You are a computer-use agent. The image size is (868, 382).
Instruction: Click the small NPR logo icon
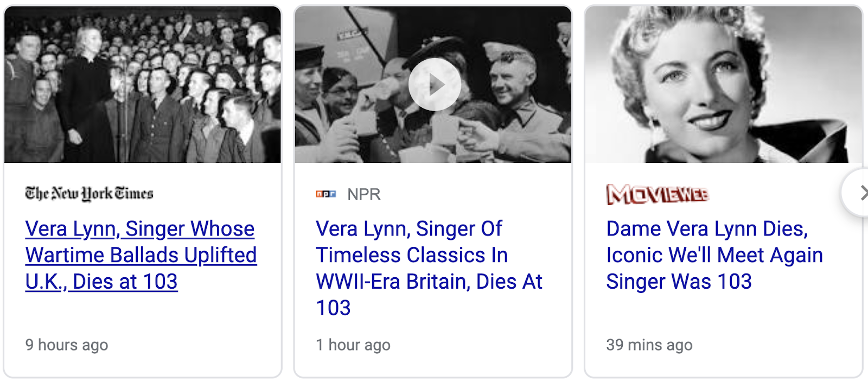(x=326, y=194)
